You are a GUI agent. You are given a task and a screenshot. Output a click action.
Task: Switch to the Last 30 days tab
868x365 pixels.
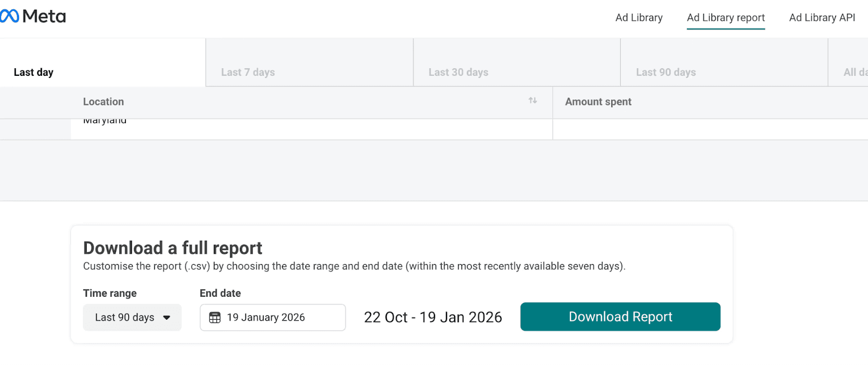pos(517,63)
